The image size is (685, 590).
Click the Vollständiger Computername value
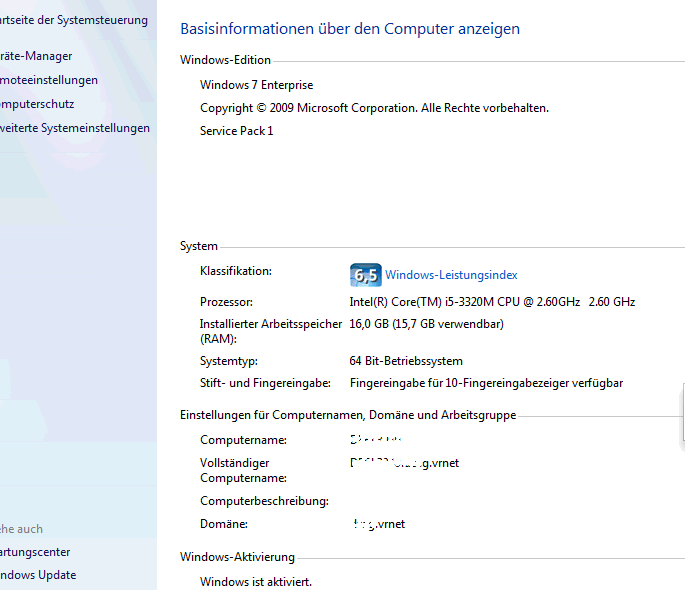[x=404, y=463]
